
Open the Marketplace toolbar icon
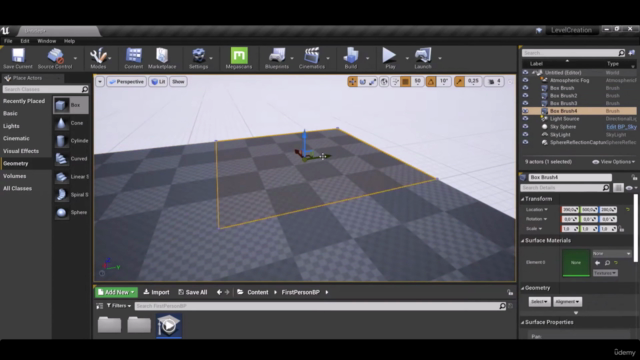pos(162,58)
